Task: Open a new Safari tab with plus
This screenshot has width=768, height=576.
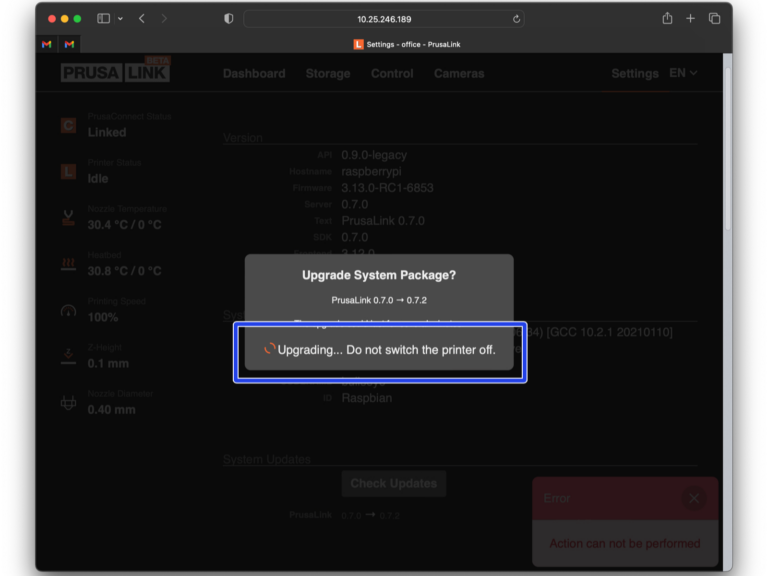Action: (x=690, y=19)
